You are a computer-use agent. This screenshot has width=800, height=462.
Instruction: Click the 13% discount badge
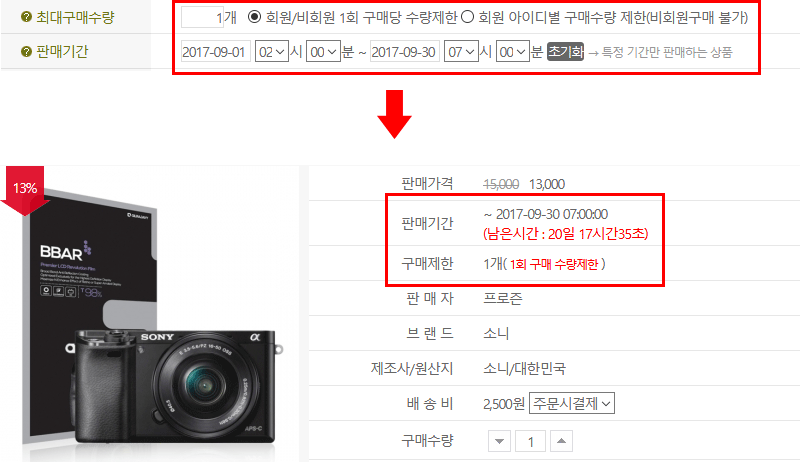(x=24, y=190)
